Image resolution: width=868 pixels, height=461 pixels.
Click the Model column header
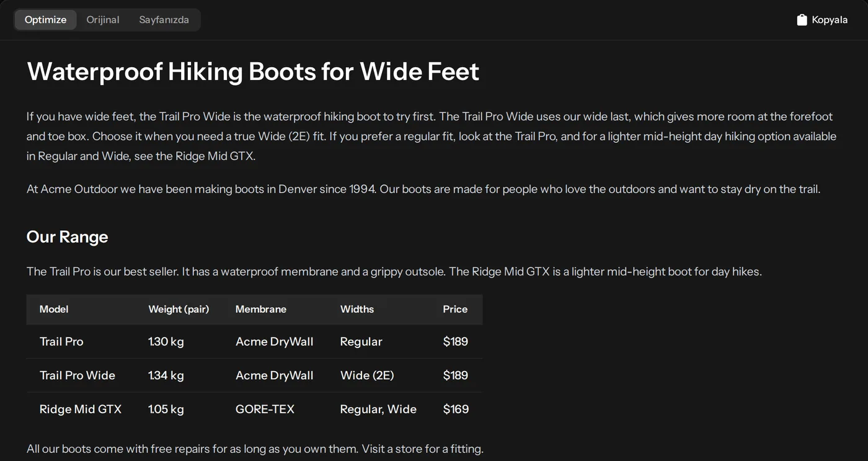coord(54,309)
